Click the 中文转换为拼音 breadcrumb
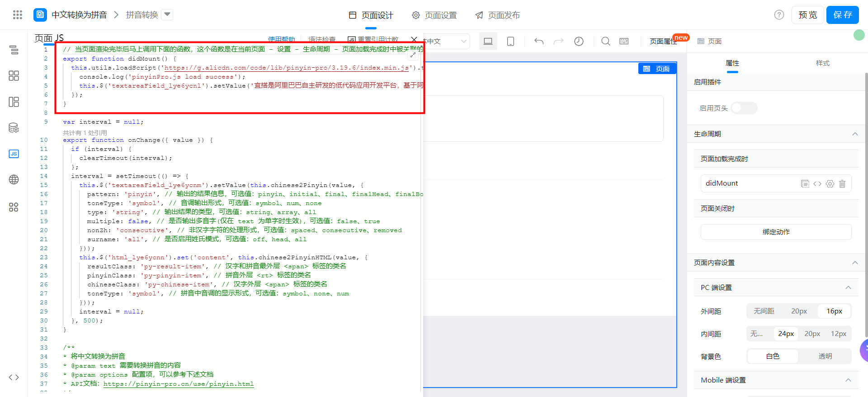The width and height of the screenshot is (868, 397). [79, 15]
